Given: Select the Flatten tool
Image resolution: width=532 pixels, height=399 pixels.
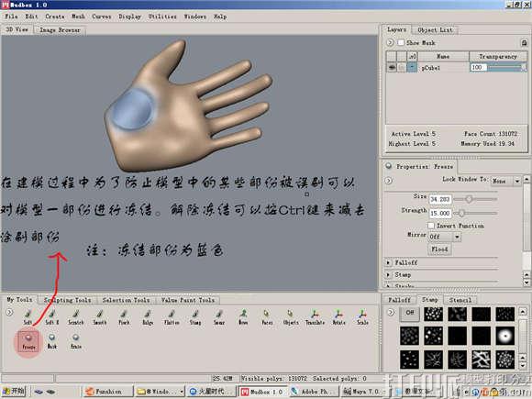Looking at the screenshot, I should 172,316.
